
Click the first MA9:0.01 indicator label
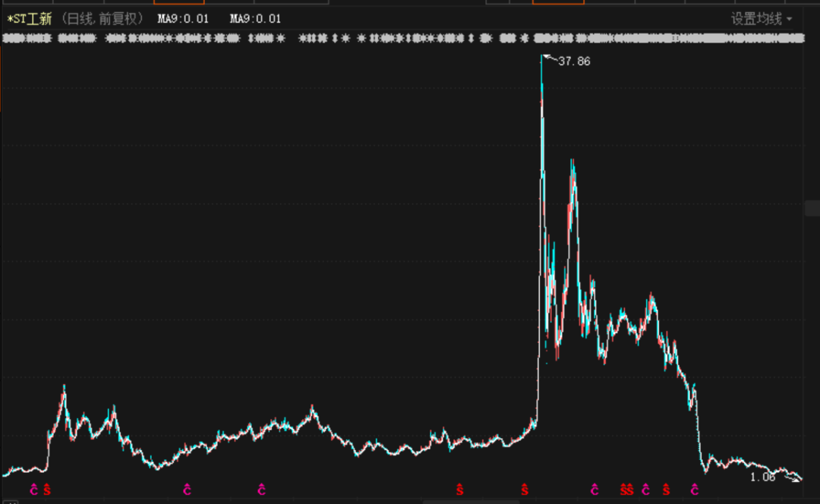click(x=183, y=19)
